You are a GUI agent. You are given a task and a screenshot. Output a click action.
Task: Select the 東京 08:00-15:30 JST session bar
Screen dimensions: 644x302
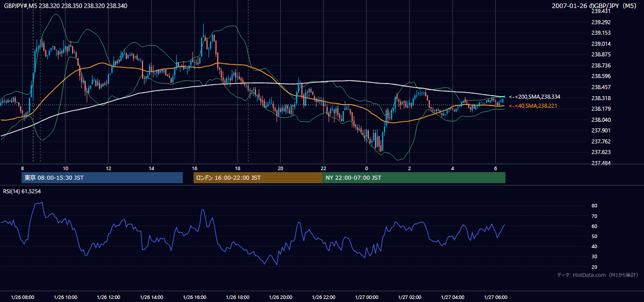click(102, 178)
